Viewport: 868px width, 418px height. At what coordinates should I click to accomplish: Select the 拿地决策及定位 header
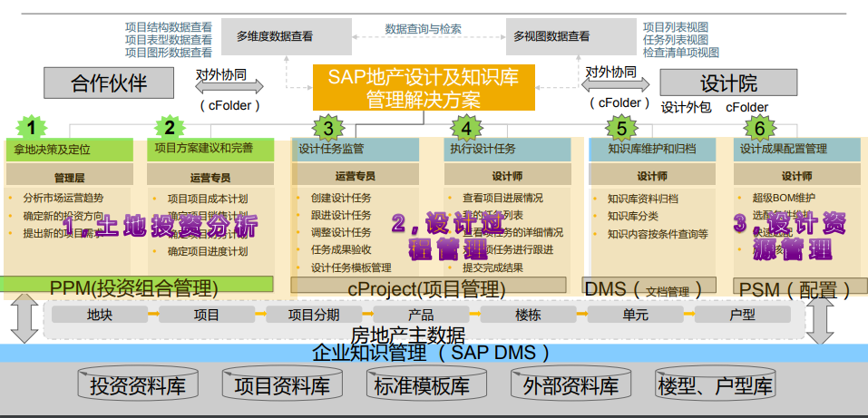69,150
